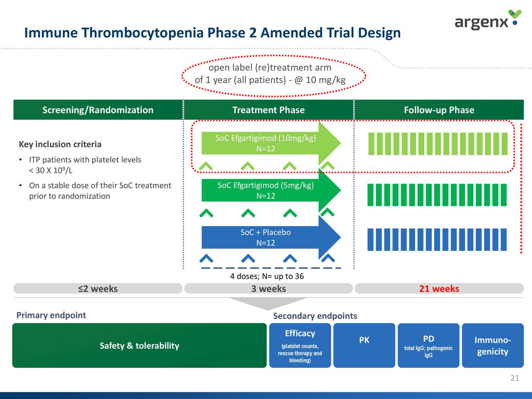This screenshot has width=532, height=399.
Task: Click the 'Secondary endpoints' label
Action: [x=315, y=316]
